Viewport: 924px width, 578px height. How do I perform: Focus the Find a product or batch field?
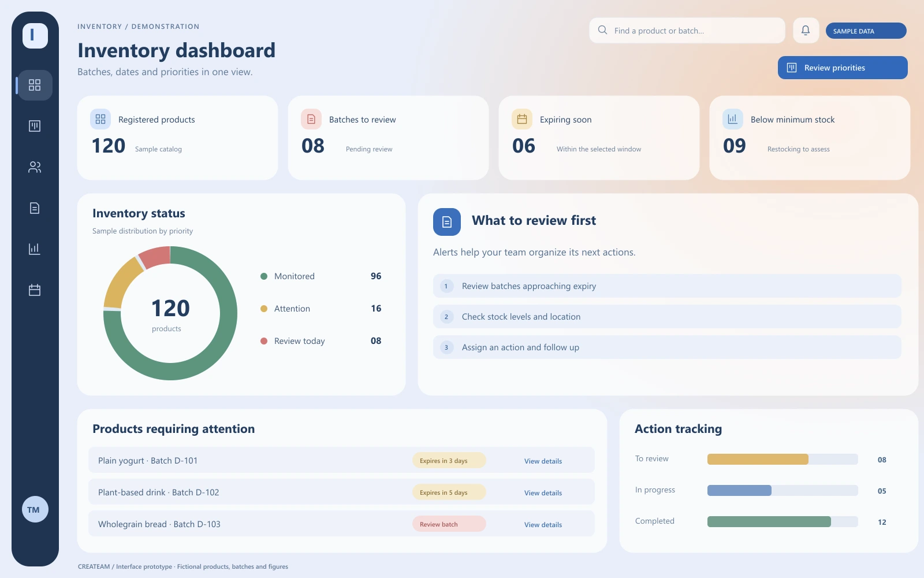(687, 30)
